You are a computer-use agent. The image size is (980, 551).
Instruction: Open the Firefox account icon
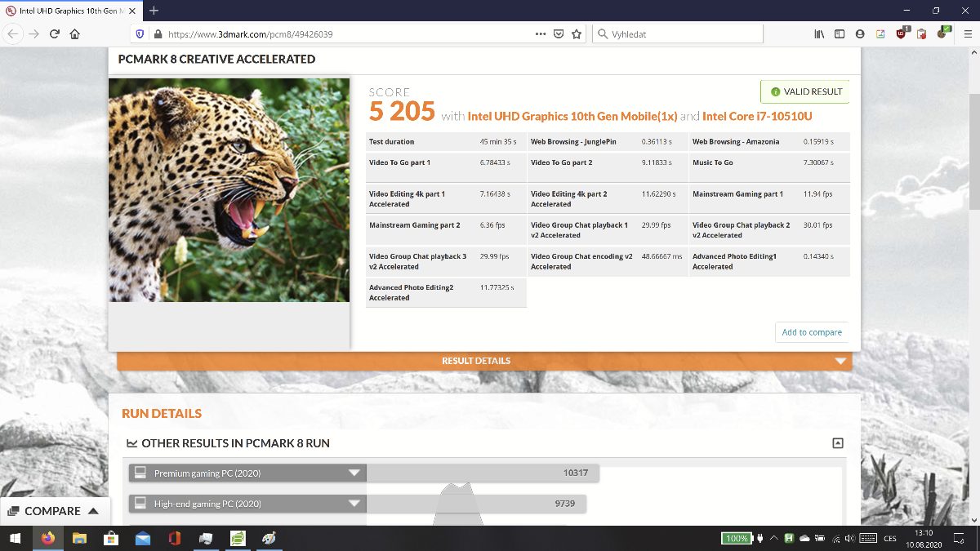(860, 34)
